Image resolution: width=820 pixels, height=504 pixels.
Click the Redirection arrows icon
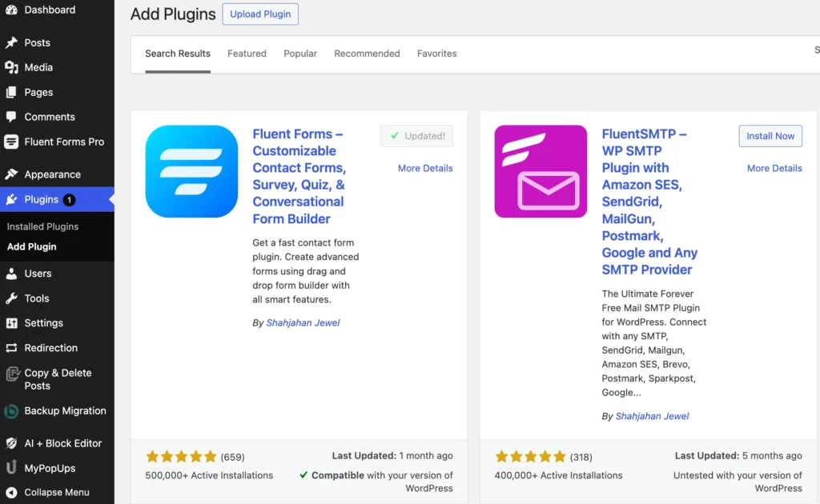11,348
